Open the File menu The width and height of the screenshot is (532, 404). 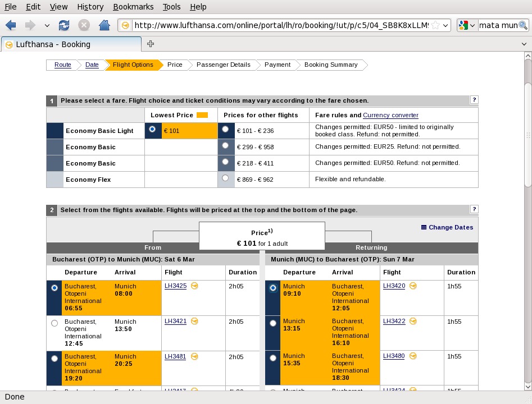pyautogui.click(x=11, y=7)
